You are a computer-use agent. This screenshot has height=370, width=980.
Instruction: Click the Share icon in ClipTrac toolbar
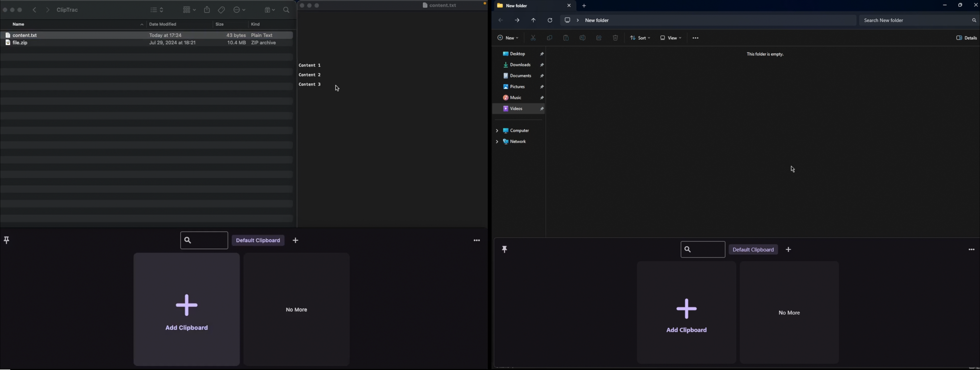click(207, 9)
